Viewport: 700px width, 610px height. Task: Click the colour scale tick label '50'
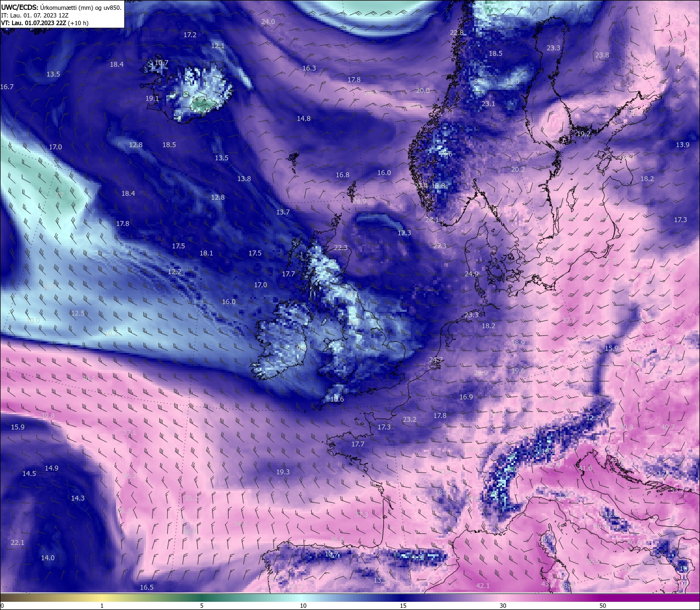(x=603, y=606)
